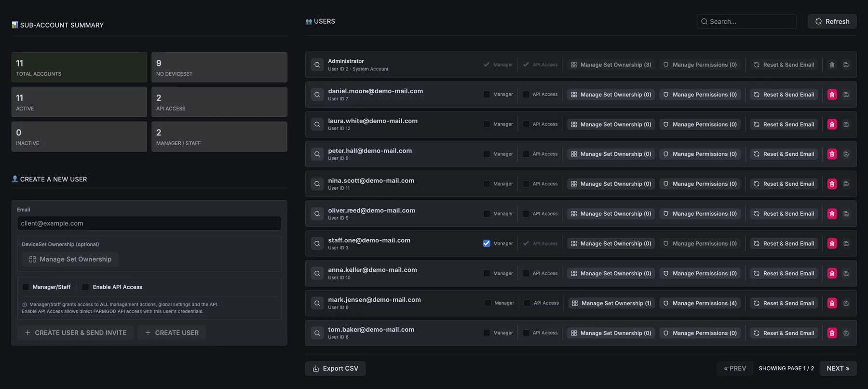Click the save icon on Administrator row
868x389 pixels.
tap(846, 65)
